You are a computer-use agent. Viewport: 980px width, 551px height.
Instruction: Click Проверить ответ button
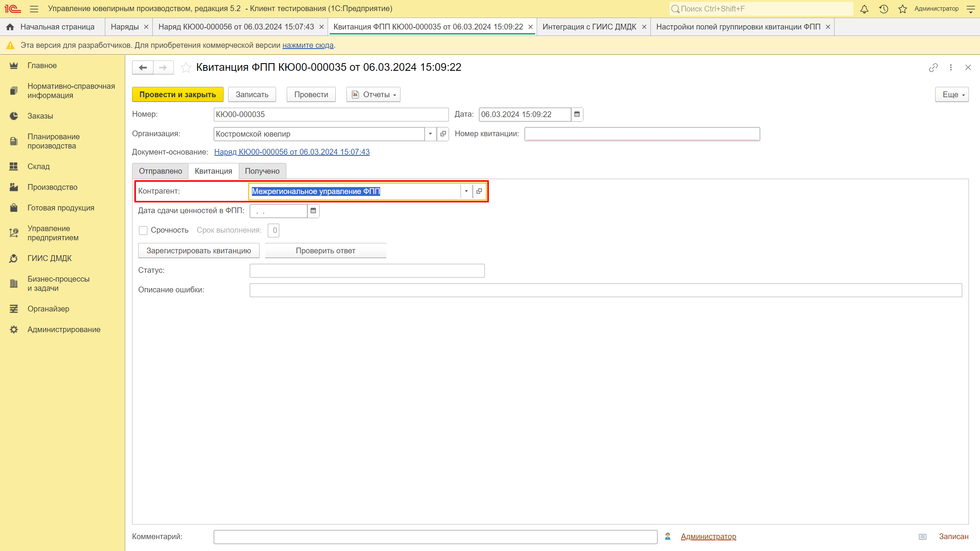pos(325,251)
